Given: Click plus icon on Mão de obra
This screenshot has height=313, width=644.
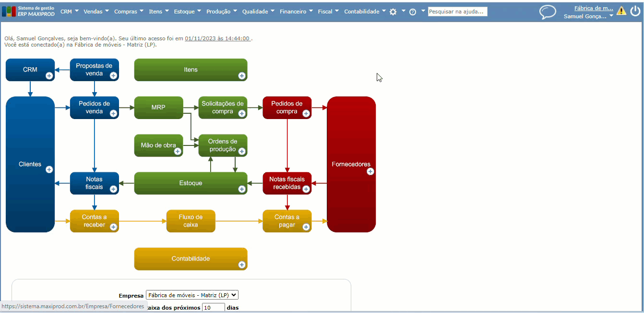Looking at the screenshot, I should [178, 151].
